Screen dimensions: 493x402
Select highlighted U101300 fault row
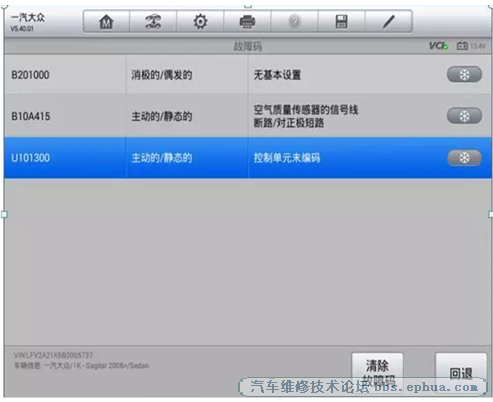click(x=248, y=158)
